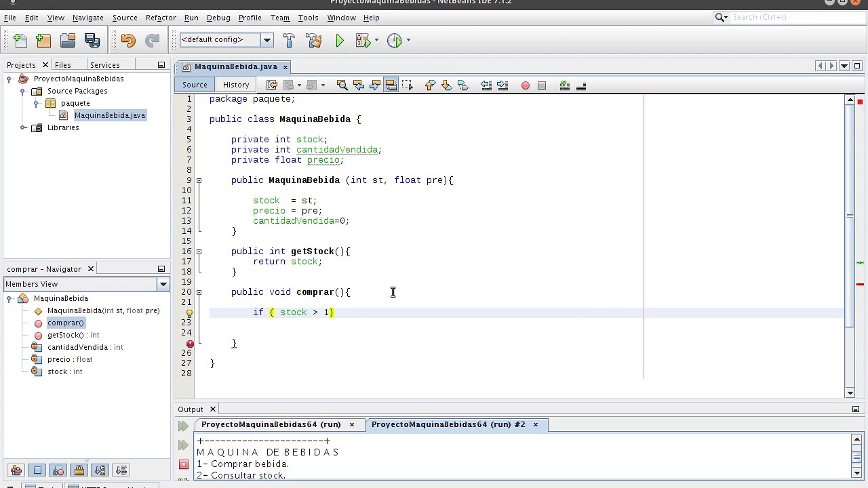Select MaquinaBebida.java in Projects tree
The height and width of the screenshot is (488, 868).
click(109, 115)
